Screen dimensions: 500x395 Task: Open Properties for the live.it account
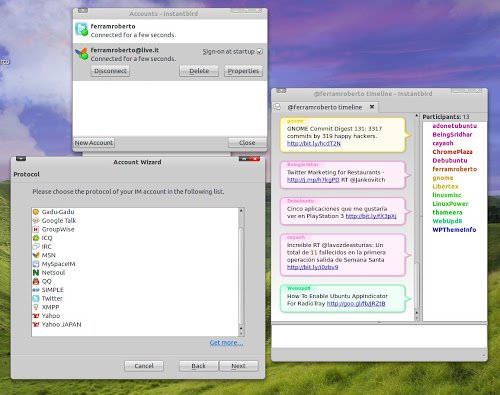pos(243,71)
